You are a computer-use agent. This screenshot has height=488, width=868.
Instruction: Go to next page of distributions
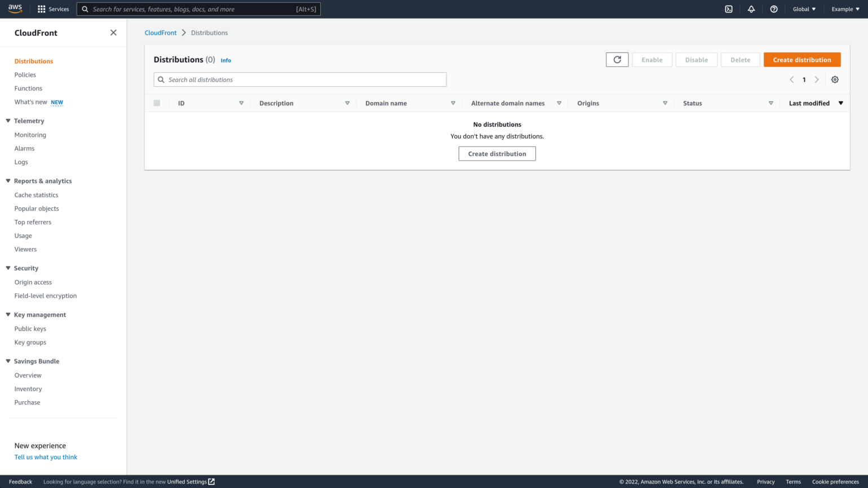[x=817, y=79]
